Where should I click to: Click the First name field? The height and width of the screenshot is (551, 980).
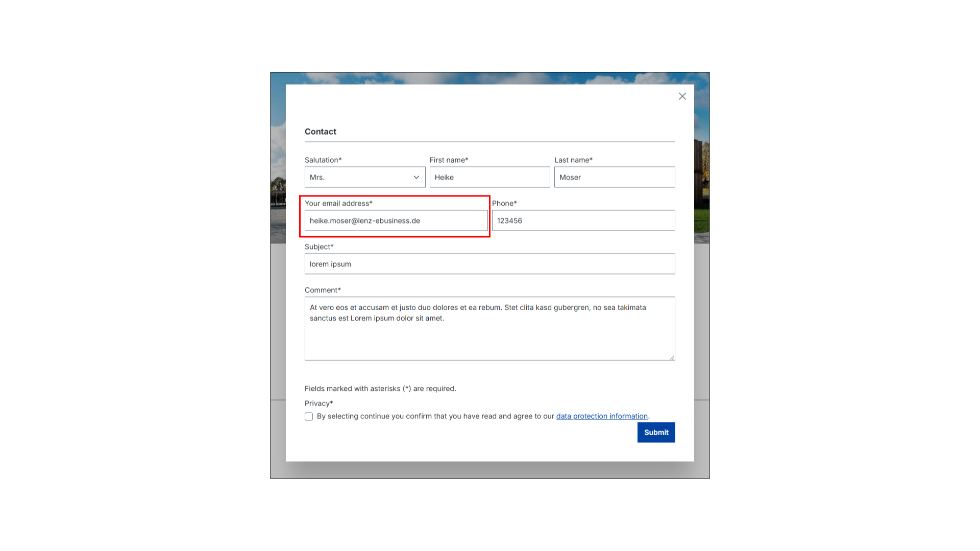[490, 177]
